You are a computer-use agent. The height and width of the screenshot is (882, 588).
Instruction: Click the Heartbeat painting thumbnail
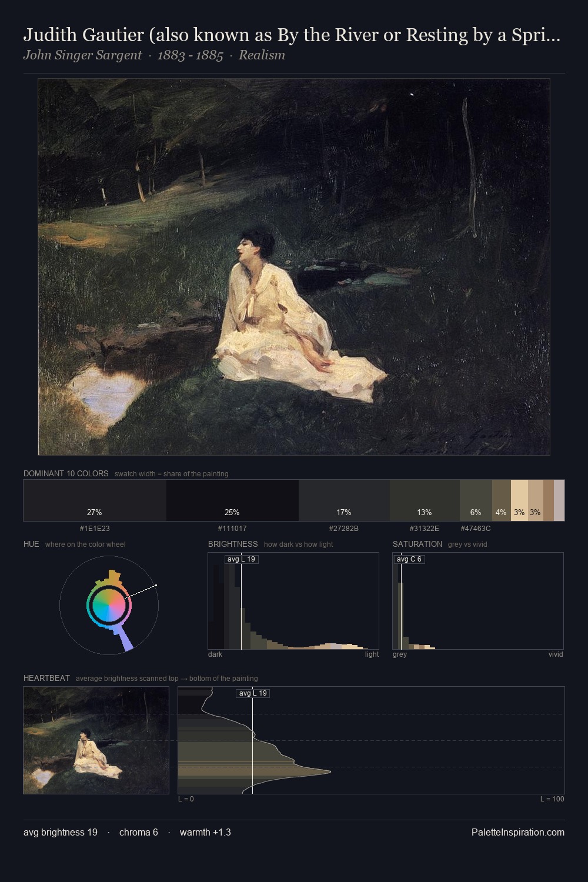(96, 740)
